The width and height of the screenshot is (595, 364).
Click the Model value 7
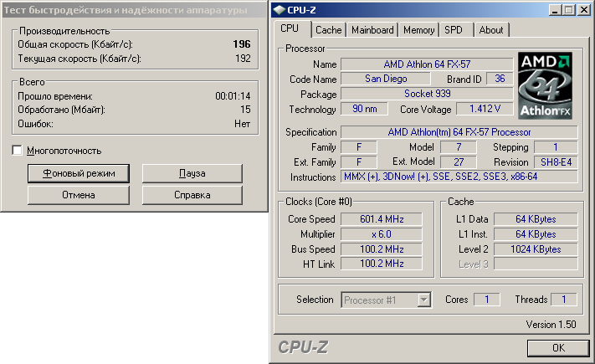(x=459, y=147)
